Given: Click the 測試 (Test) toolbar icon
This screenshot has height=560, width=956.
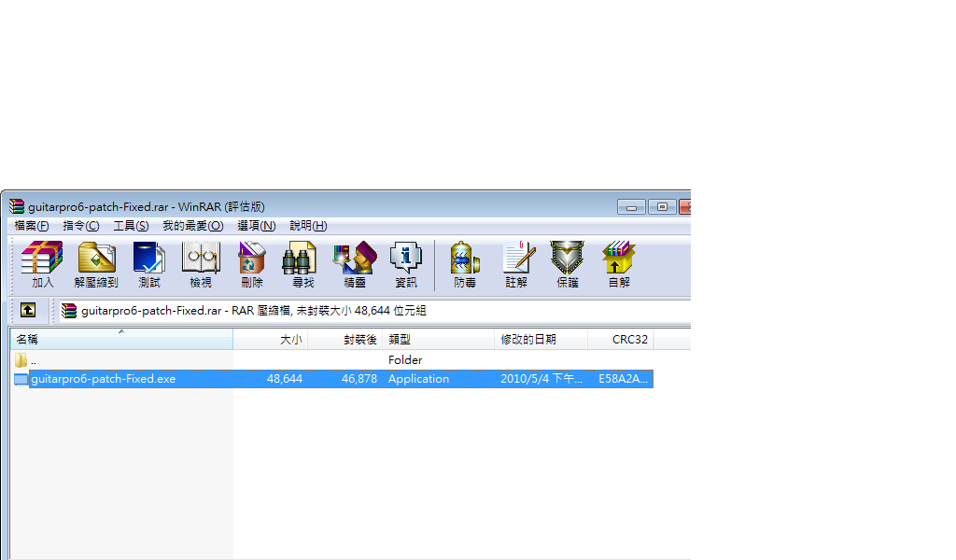Looking at the screenshot, I should pyautogui.click(x=149, y=264).
